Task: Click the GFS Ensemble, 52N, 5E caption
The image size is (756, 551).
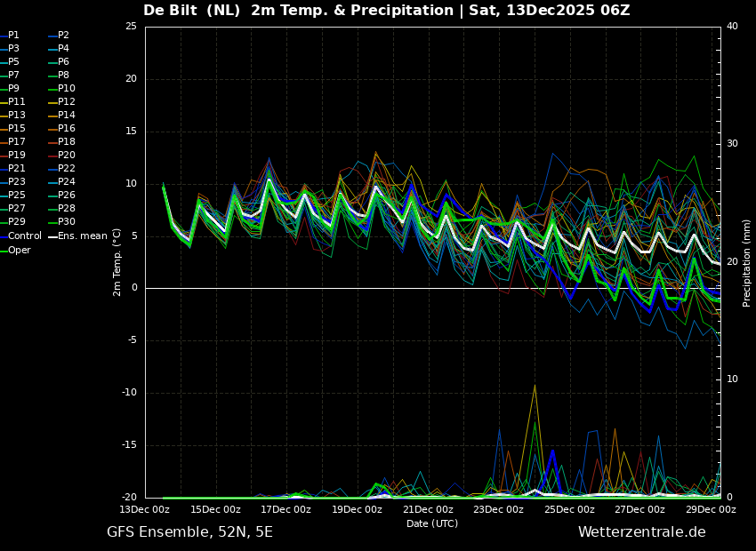Action: coord(189,532)
